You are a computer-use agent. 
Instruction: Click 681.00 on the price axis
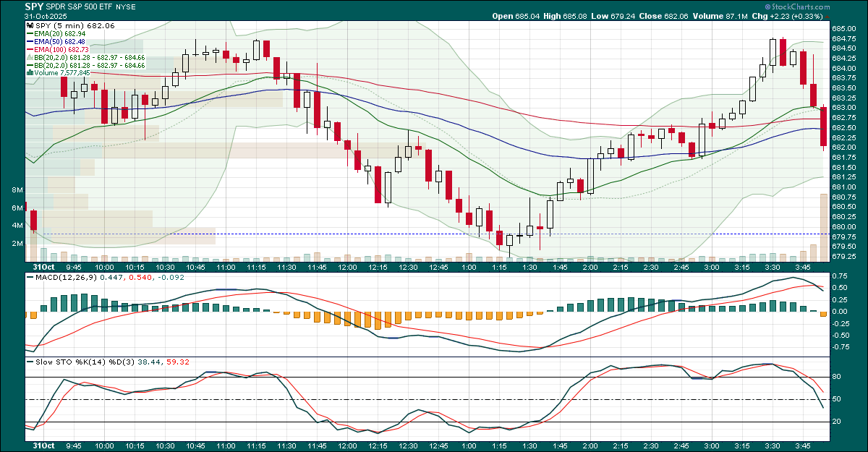pyautogui.click(x=843, y=187)
